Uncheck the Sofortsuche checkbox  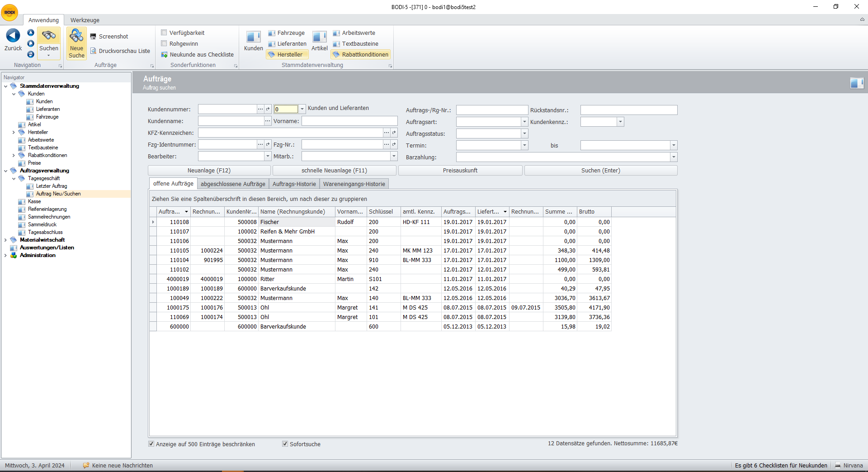(285, 444)
